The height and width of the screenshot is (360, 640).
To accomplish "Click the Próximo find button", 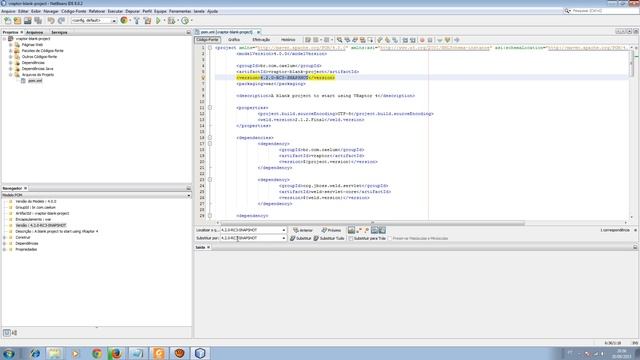I will tap(331, 231).
